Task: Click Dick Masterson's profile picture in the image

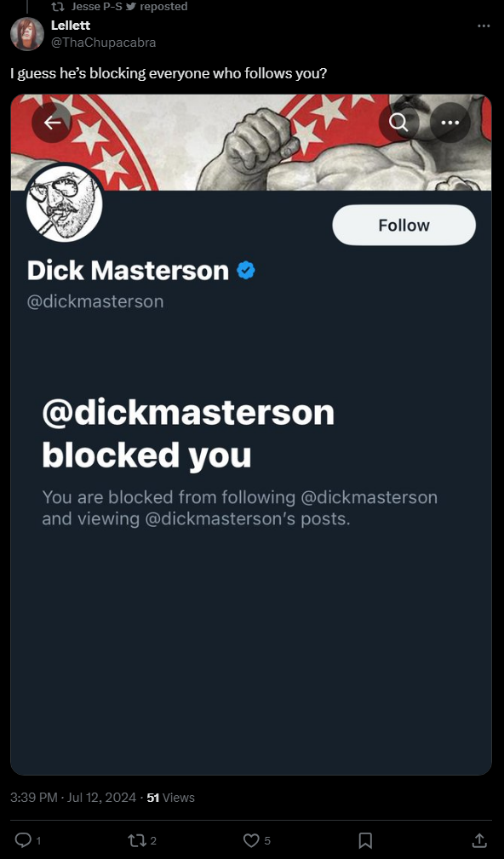Action: [64, 203]
